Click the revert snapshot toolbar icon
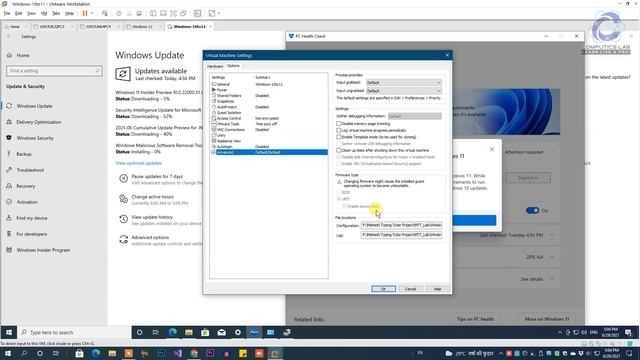640x360 pixels. click(129, 13)
